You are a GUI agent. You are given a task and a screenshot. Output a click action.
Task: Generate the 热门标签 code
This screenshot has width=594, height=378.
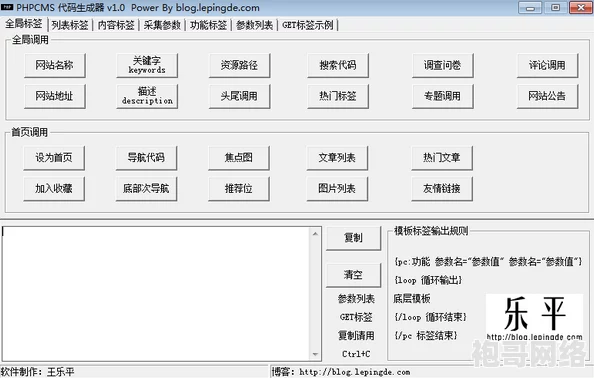click(x=338, y=96)
